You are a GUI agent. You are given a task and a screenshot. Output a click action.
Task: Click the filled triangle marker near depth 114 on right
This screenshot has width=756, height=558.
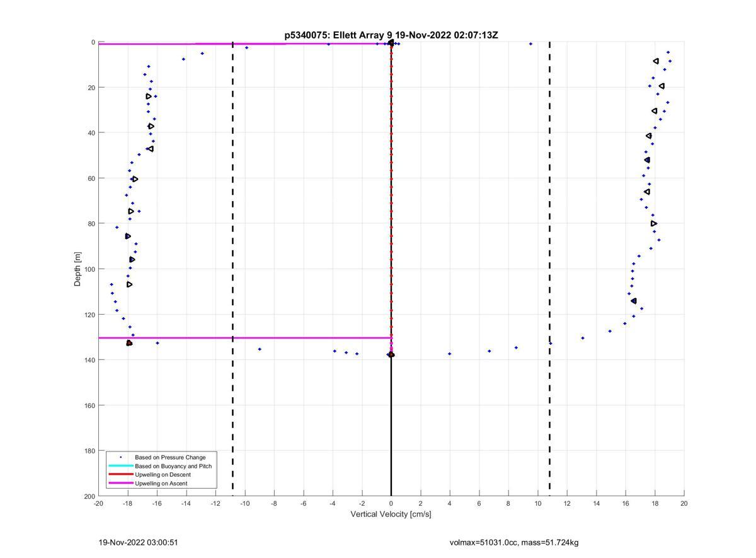pyautogui.click(x=634, y=301)
